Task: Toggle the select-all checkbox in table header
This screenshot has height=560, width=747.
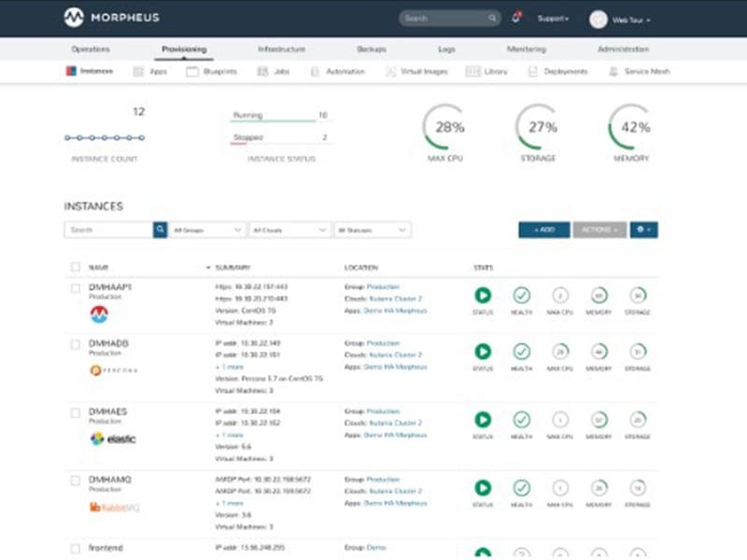Action: point(76,268)
